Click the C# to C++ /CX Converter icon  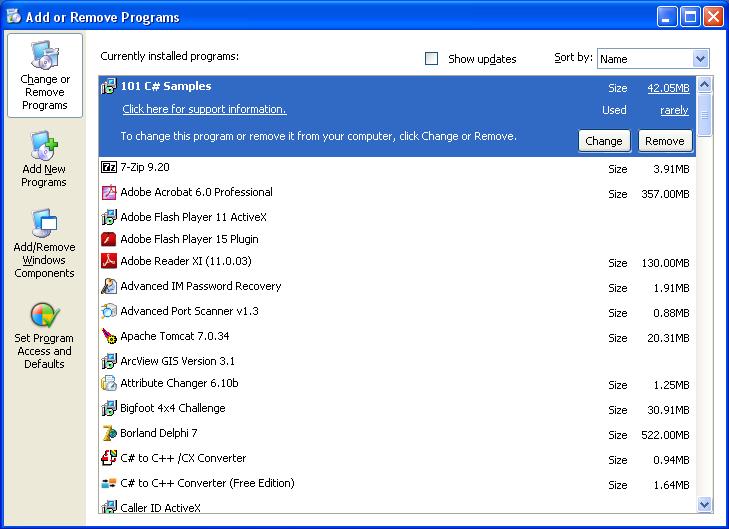click(x=109, y=458)
